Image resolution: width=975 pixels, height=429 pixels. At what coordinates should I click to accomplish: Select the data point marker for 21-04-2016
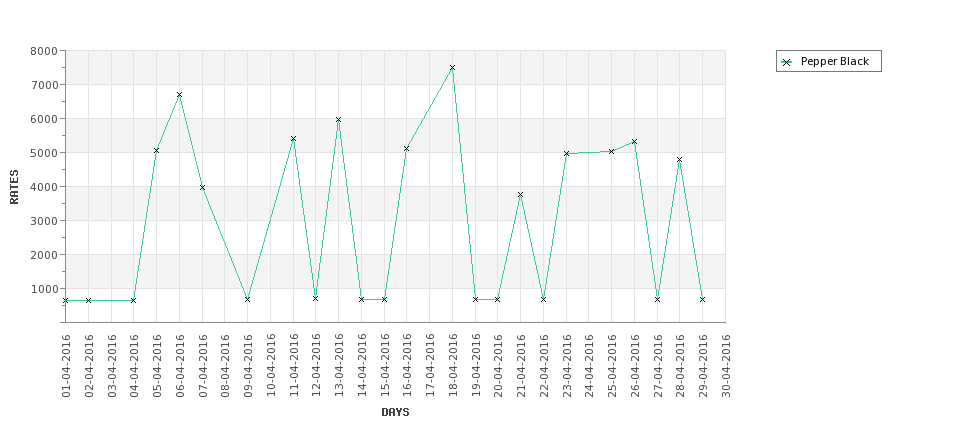pos(520,195)
